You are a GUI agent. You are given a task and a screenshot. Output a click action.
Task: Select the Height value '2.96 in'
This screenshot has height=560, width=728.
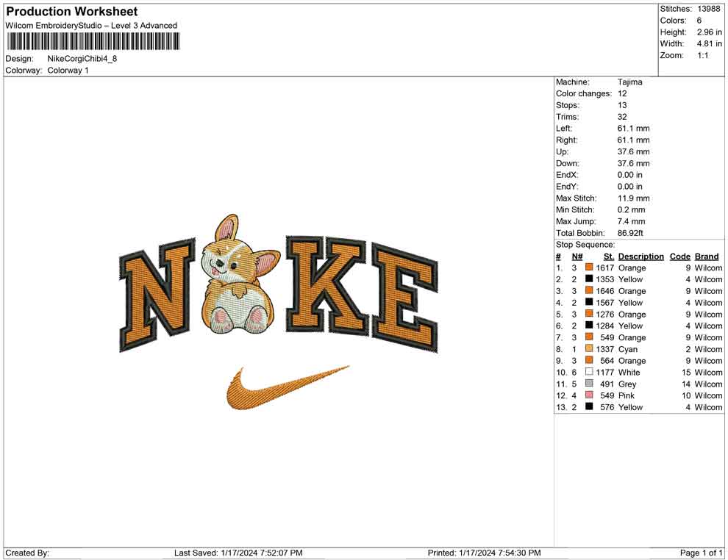point(709,32)
